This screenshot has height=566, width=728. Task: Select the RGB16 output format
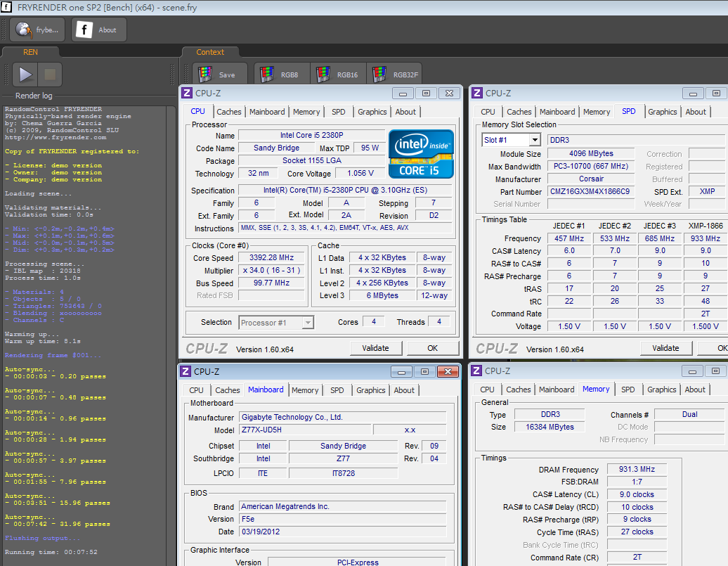tap(339, 75)
